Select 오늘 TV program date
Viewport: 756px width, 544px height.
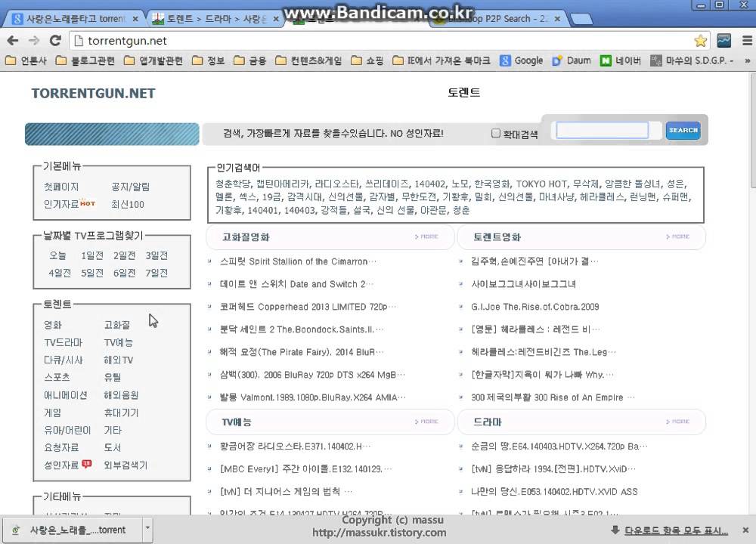(58, 255)
